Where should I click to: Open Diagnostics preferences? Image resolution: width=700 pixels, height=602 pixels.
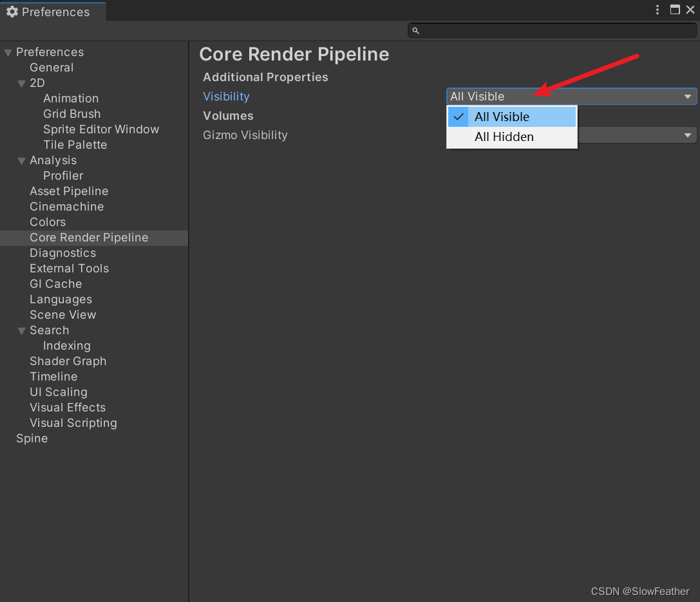(x=62, y=253)
